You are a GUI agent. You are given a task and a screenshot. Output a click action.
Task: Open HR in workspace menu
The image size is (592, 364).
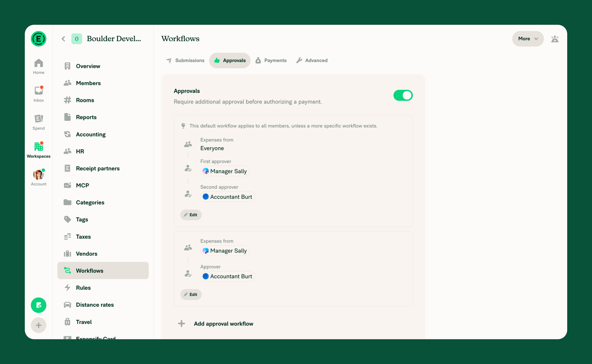[x=103, y=151]
